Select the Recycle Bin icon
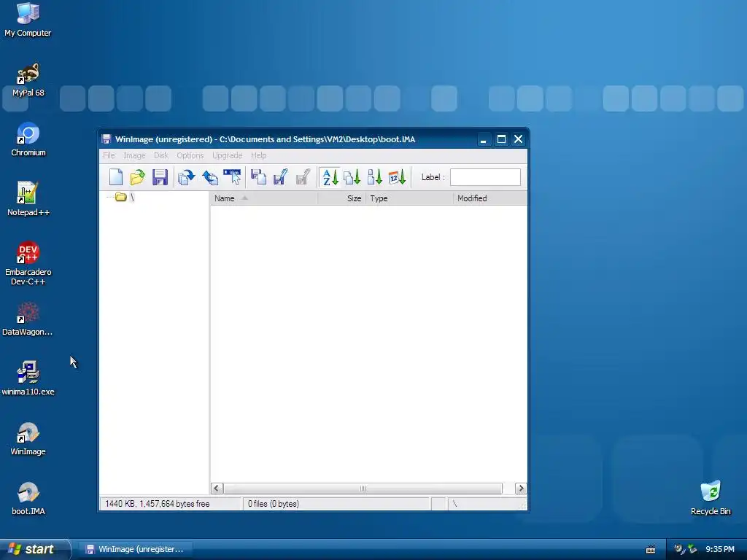 [711, 498]
